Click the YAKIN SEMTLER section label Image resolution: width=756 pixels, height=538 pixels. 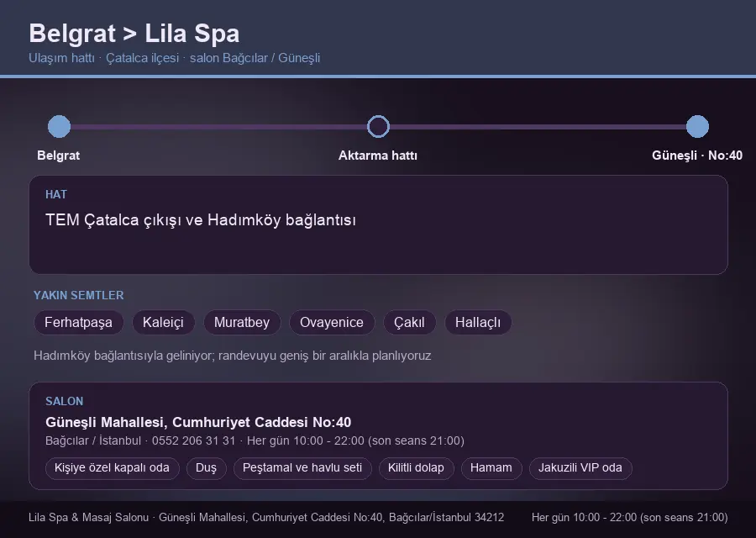[79, 295]
